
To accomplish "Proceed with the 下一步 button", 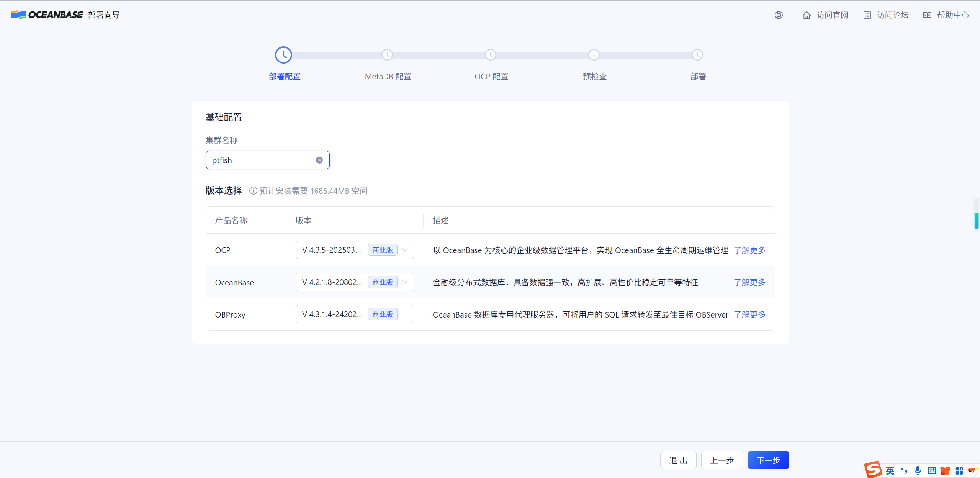I will tap(768, 460).
